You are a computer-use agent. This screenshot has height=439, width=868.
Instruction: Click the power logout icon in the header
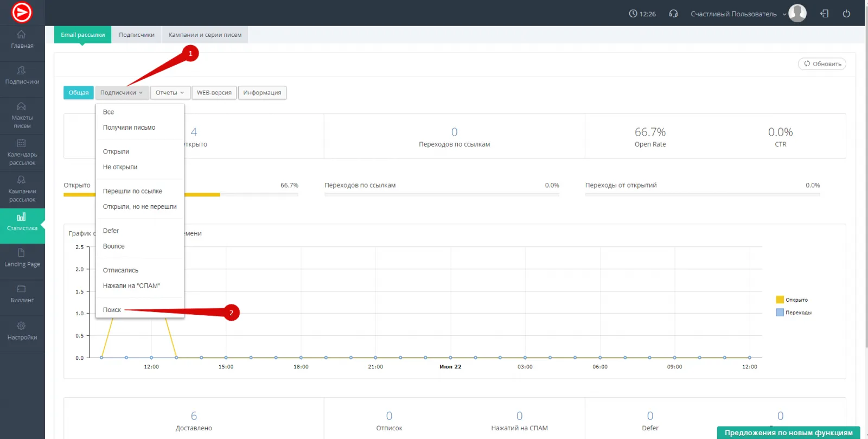tap(846, 14)
